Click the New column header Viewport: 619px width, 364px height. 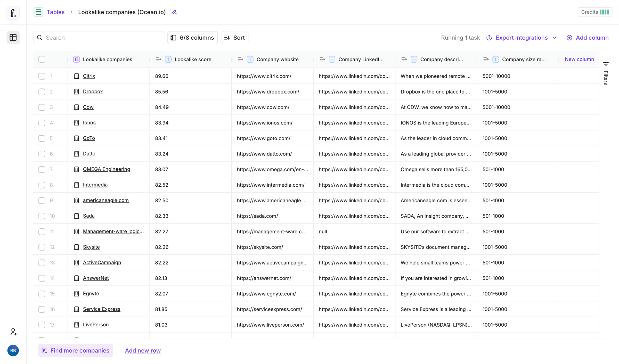579,59
